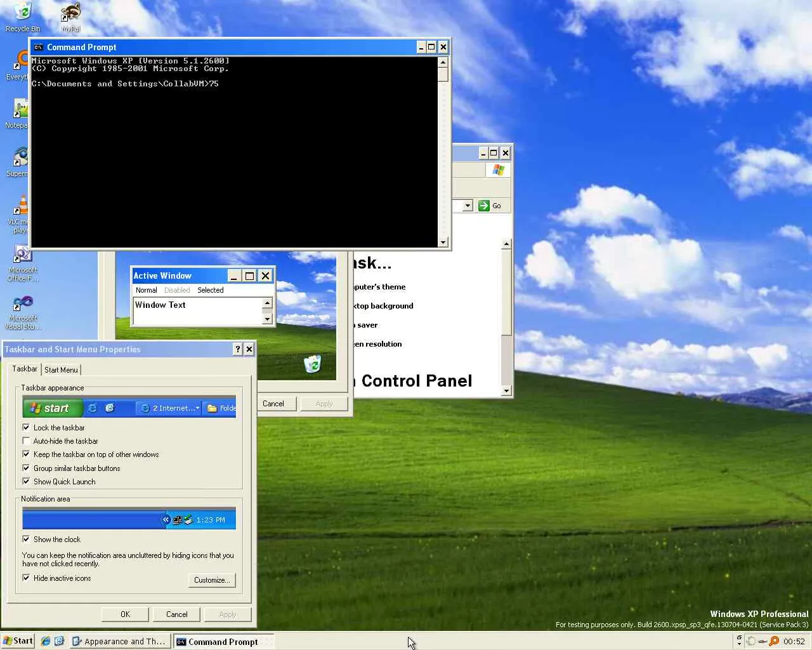Click the 'Control Panel' heading text
The image size is (812, 650).
(x=417, y=381)
